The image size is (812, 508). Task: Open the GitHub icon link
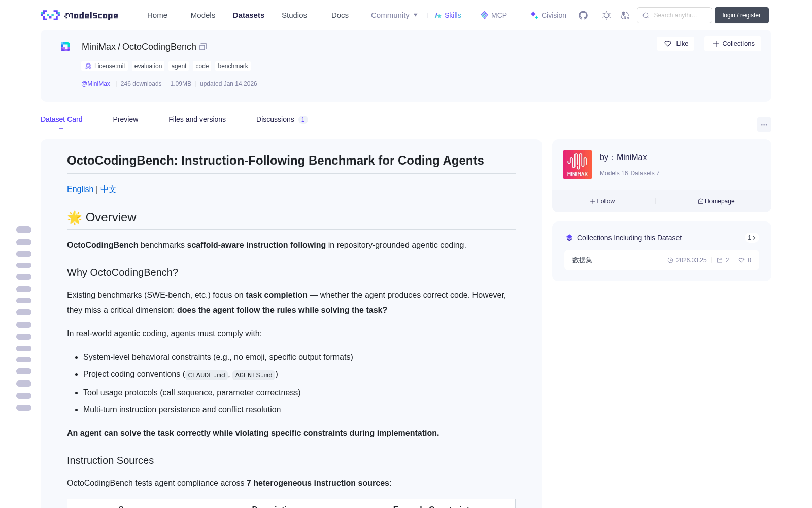(x=583, y=15)
